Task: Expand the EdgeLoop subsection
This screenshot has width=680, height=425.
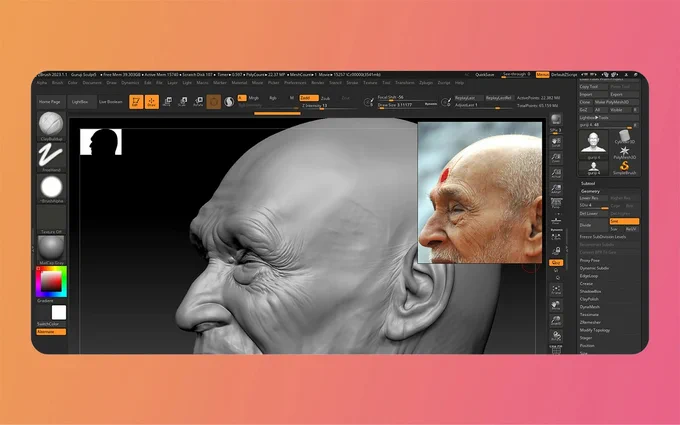Action: point(588,276)
